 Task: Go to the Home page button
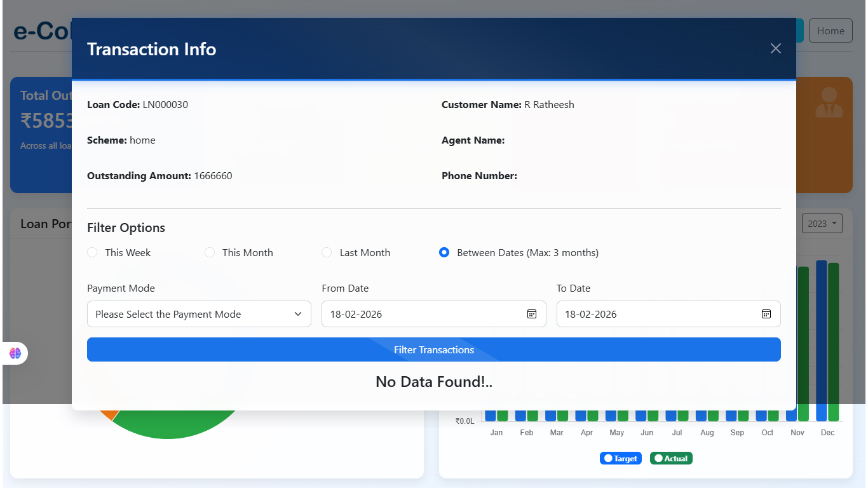831,30
